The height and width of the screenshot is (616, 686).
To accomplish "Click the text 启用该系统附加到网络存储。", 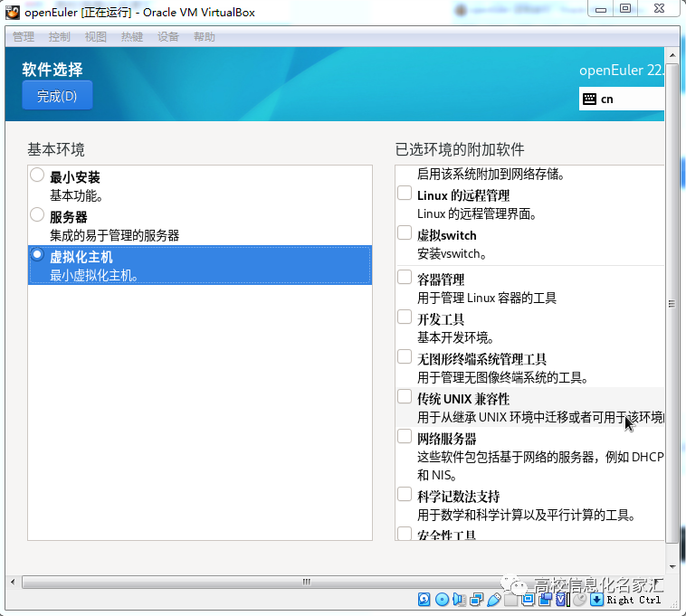I will click(491, 175).
